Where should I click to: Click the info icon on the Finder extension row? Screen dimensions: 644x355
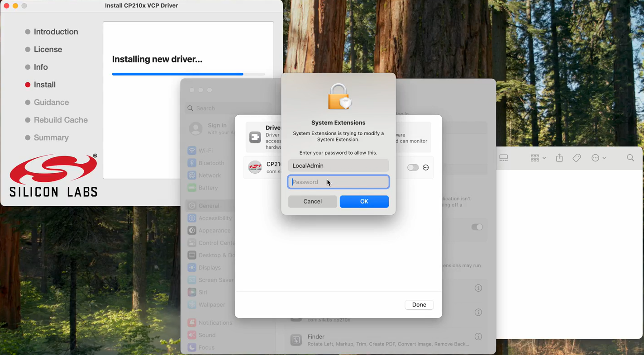pyautogui.click(x=478, y=336)
